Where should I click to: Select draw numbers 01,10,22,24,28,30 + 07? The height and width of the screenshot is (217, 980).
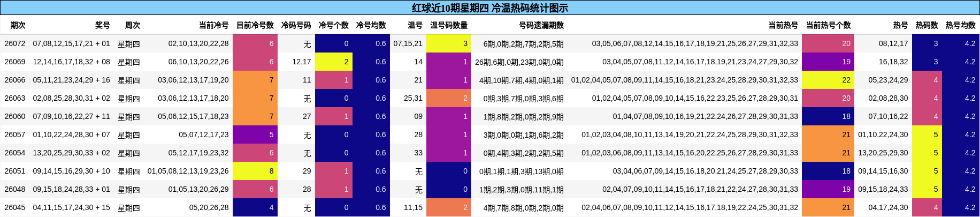point(72,134)
